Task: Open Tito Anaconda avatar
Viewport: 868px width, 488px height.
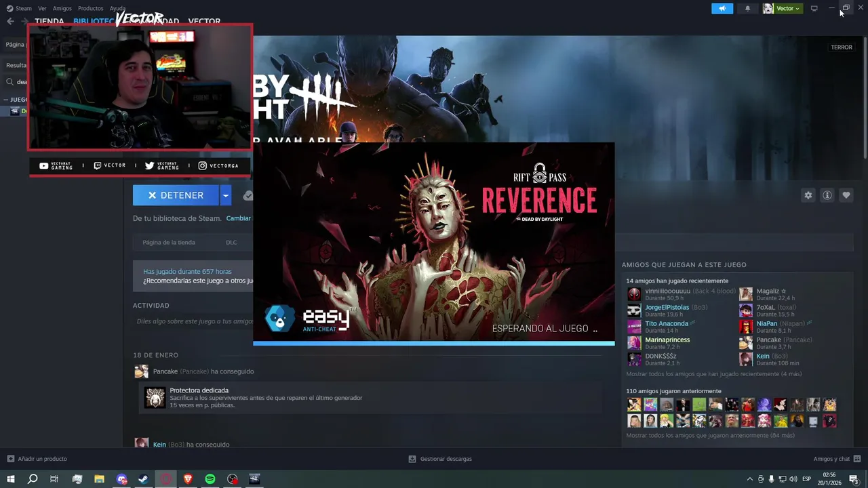Action: (633, 327)
